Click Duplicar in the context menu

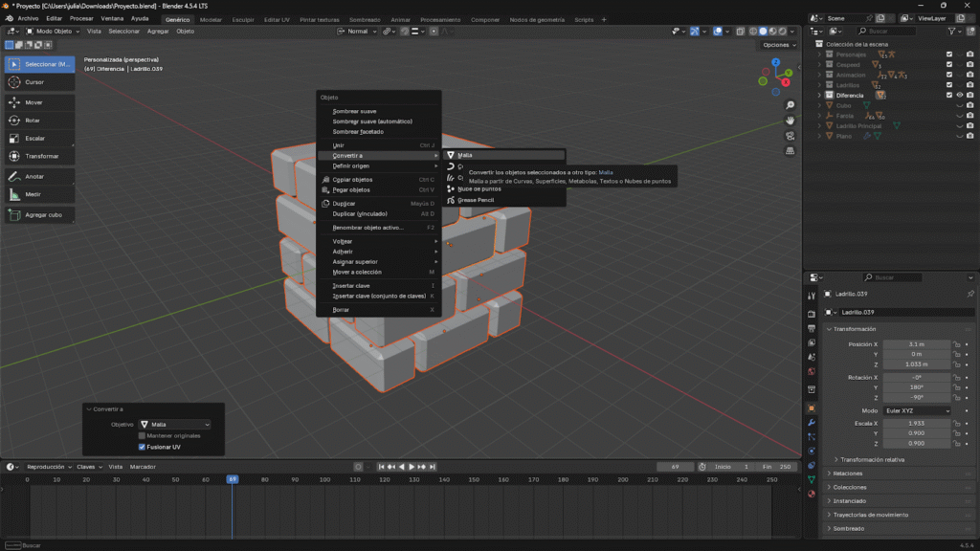[x=345, y=204]
